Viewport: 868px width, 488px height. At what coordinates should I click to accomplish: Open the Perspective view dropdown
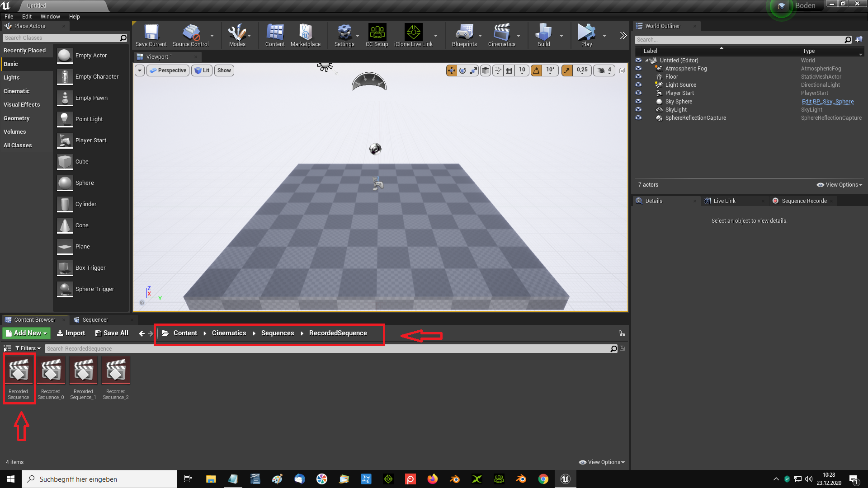tap(168, 70)
